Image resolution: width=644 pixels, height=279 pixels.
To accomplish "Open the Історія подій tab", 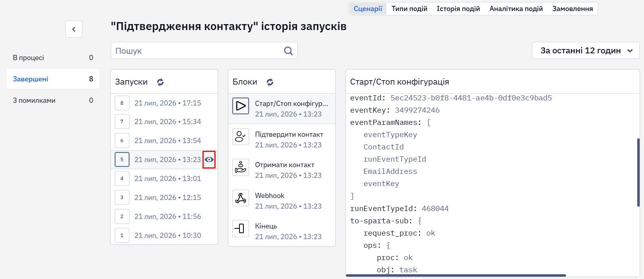I will [458, 9].
